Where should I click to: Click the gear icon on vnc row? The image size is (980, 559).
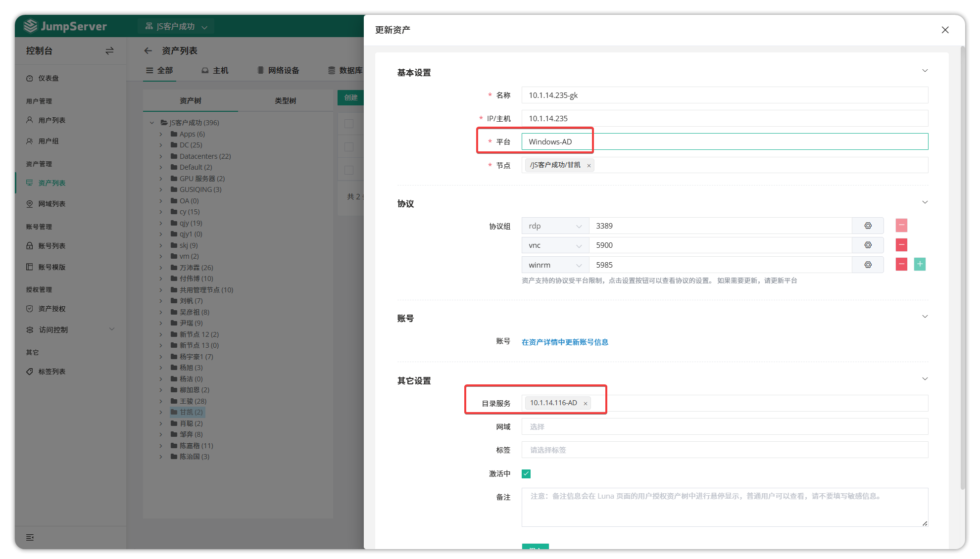click(x=868, y=245)
